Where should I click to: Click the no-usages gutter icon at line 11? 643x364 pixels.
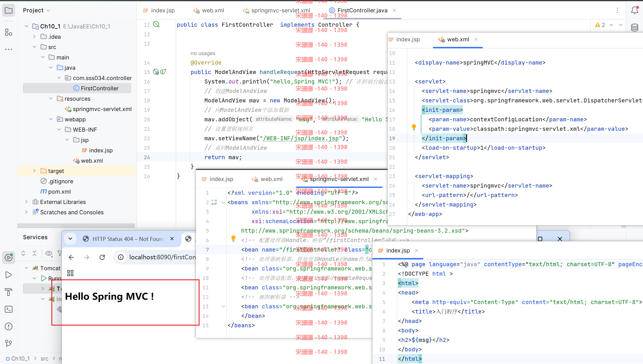click(156, 24)
